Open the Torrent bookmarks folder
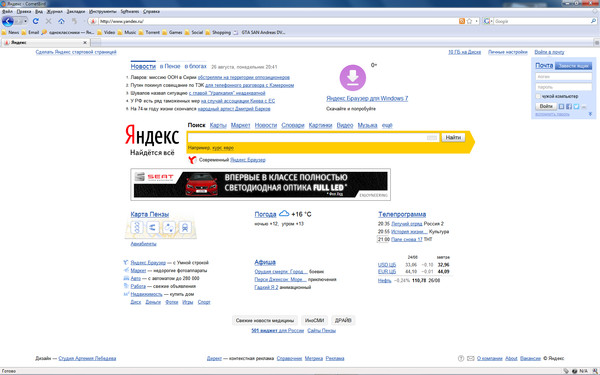600x375 pixels. tap(149, 33)
